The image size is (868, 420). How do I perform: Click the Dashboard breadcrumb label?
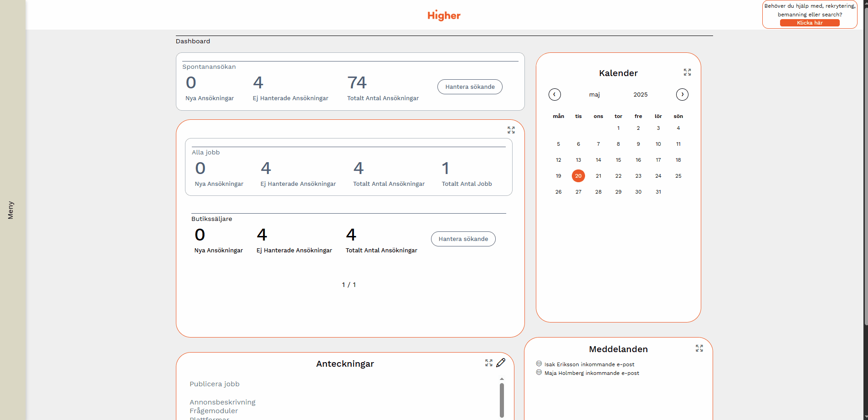(193, 41)
